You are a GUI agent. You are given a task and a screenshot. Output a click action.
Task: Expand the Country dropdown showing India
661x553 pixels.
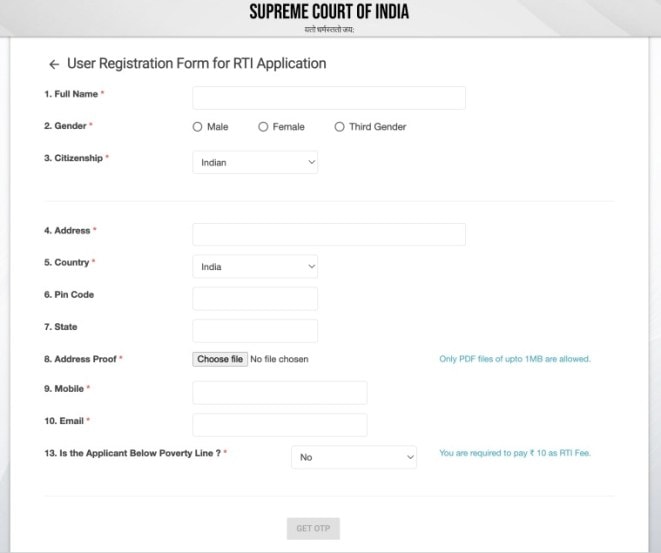pos(255,266)
